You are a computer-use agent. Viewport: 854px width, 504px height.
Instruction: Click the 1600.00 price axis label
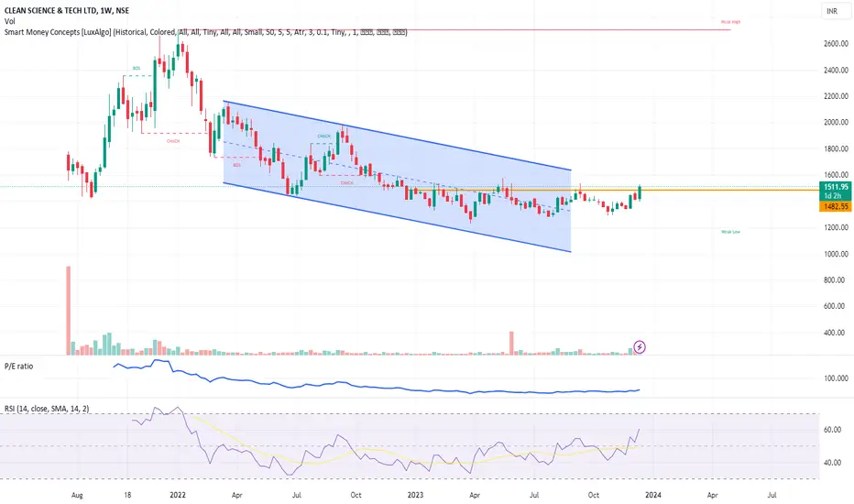(x=836, y=175)
